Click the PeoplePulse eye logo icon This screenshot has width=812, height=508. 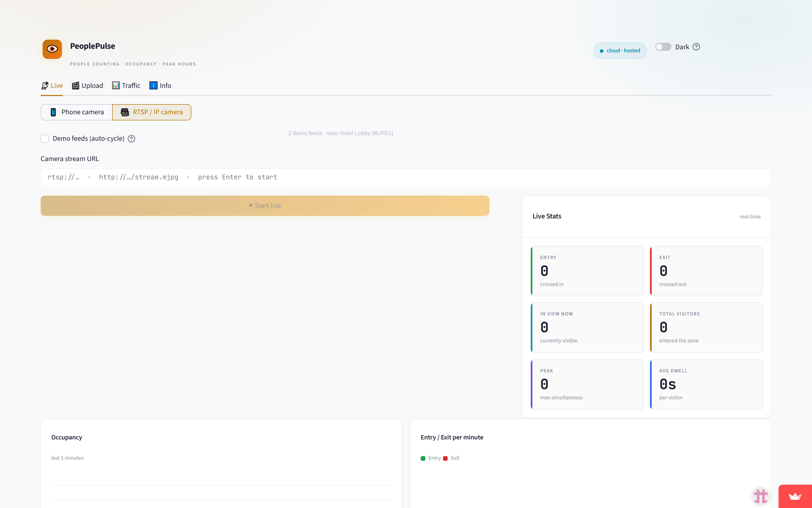pos(52,49)
